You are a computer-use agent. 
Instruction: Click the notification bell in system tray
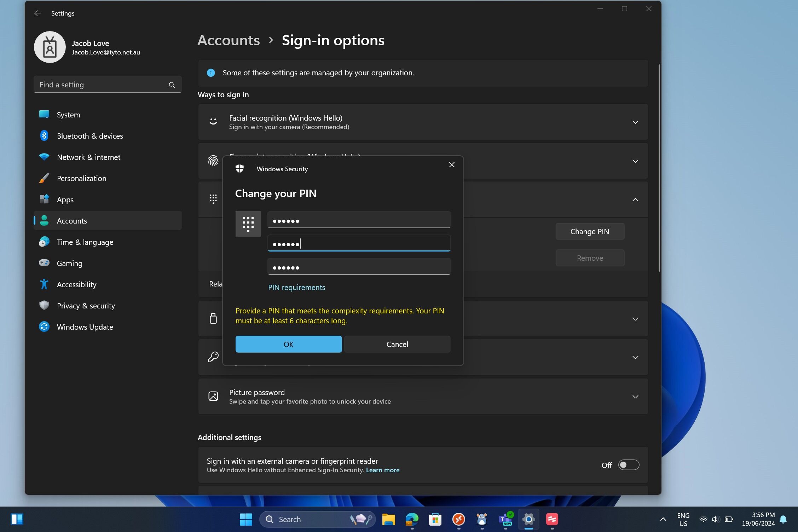tap(783, 519)
